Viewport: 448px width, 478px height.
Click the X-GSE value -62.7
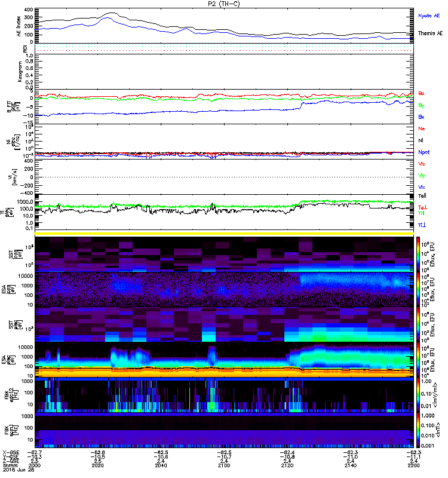pos(34,452)
